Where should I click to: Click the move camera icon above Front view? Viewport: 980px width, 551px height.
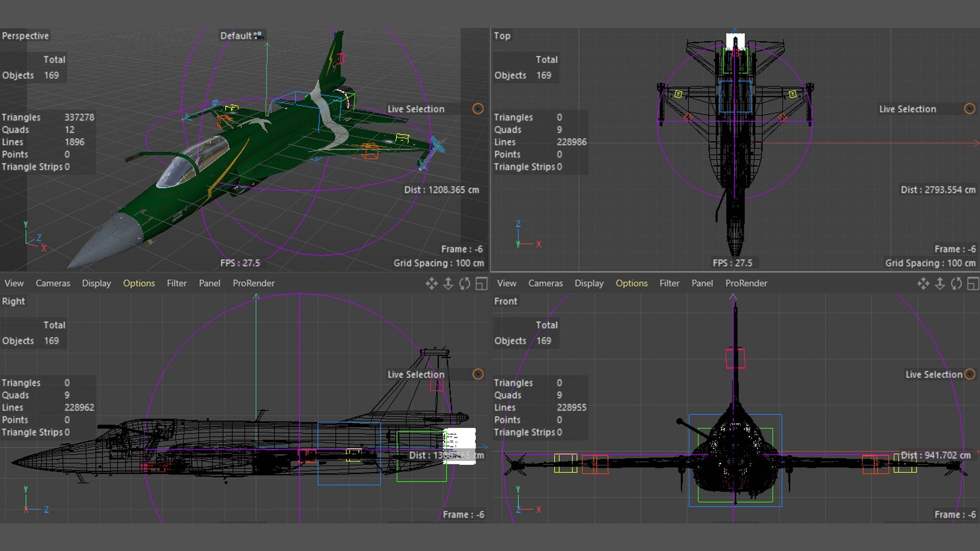[x=923, y=284]
